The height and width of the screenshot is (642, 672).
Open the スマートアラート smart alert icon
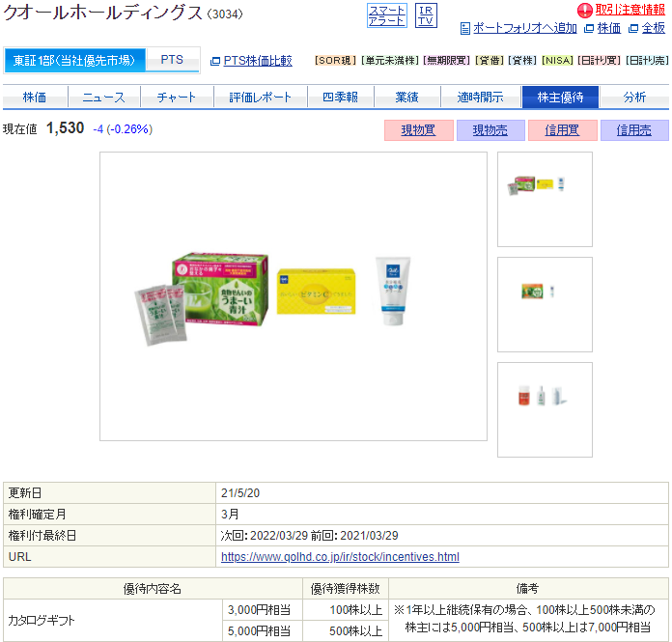(386, 15)
